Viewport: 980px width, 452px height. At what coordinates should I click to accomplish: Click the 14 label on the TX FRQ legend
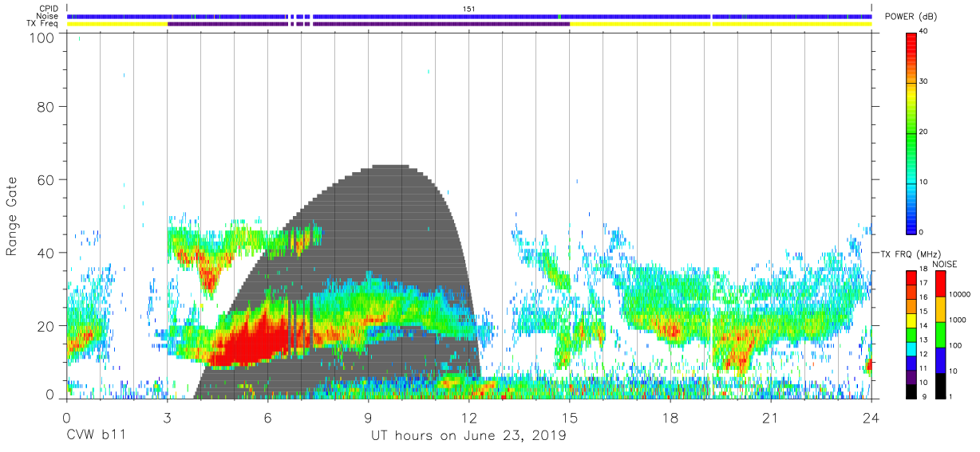click(x=925, y=326)
